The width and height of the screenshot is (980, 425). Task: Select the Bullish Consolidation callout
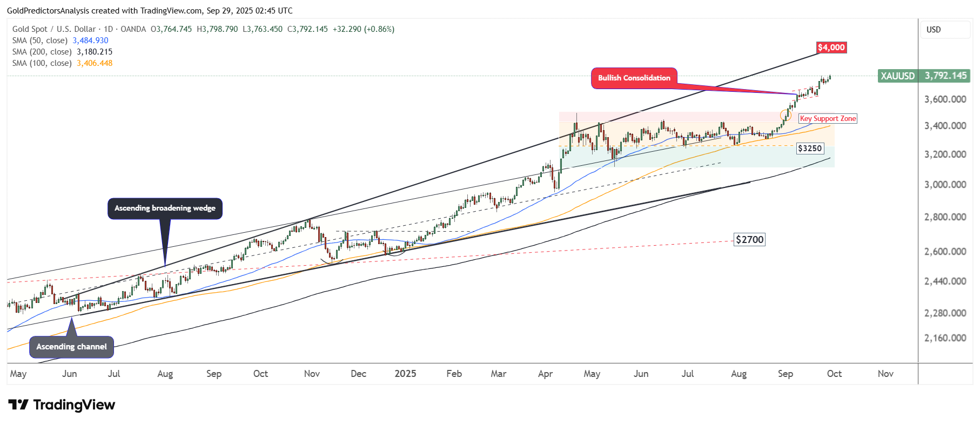coord(634,78)
